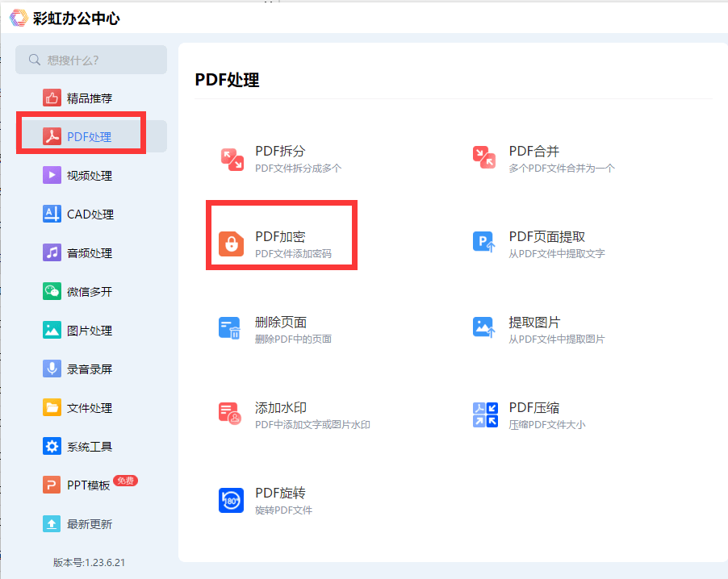Go to 录音录屏 section
The image size is (728, 579).
pyautogui.click(x=91, y=369)
